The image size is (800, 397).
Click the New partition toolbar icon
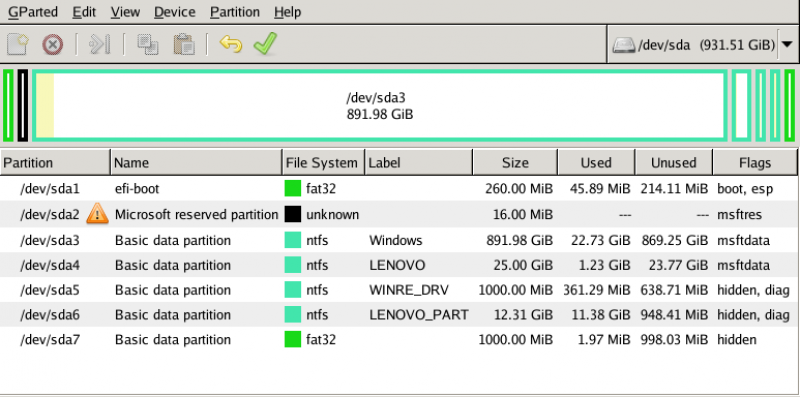(x=18, y=44)
